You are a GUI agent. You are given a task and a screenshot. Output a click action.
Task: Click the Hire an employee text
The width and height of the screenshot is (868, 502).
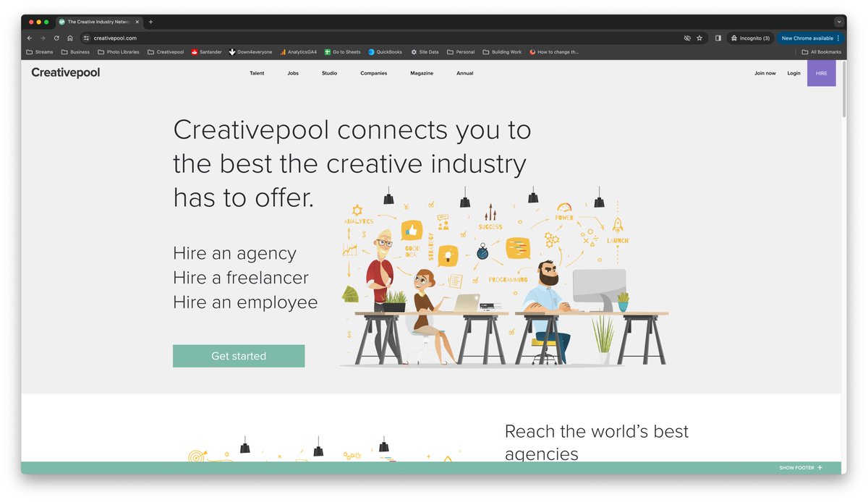coord(245,302)
